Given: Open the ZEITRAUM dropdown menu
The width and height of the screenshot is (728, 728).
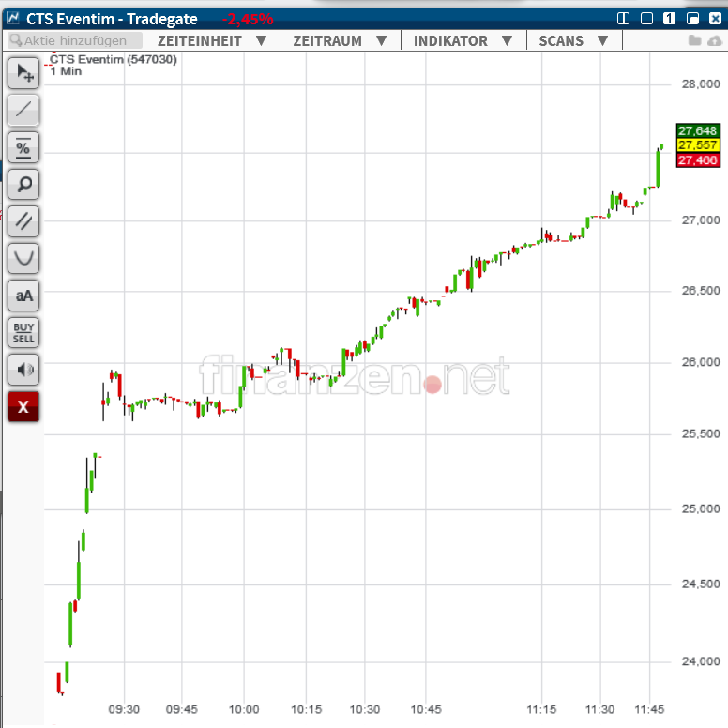Looking at the screenshot, I should click(341, 41).
